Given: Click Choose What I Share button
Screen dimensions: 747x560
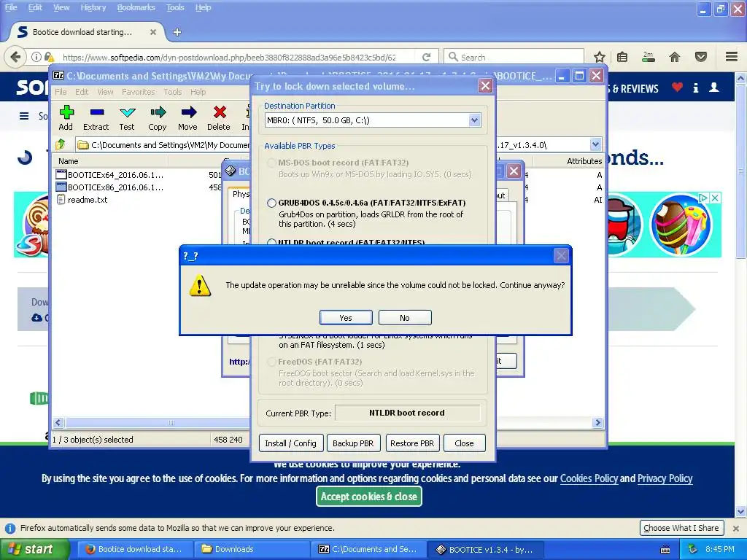Looking at the screenshot, I should [681, 528].
